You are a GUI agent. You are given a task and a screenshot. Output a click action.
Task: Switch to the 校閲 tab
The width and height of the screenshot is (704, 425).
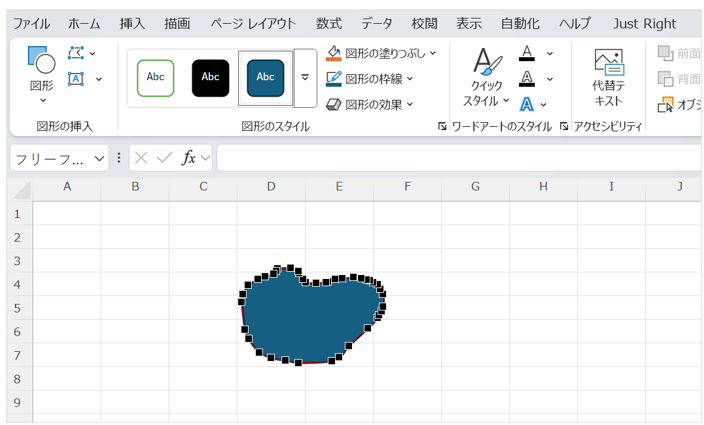424,23
